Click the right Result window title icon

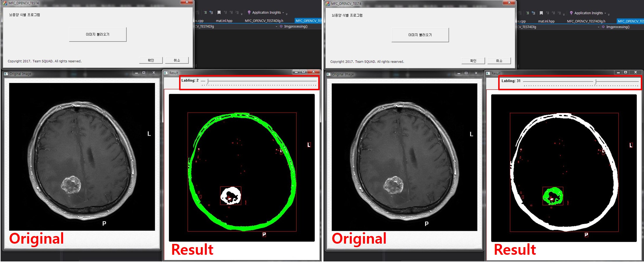click(488, 73)
